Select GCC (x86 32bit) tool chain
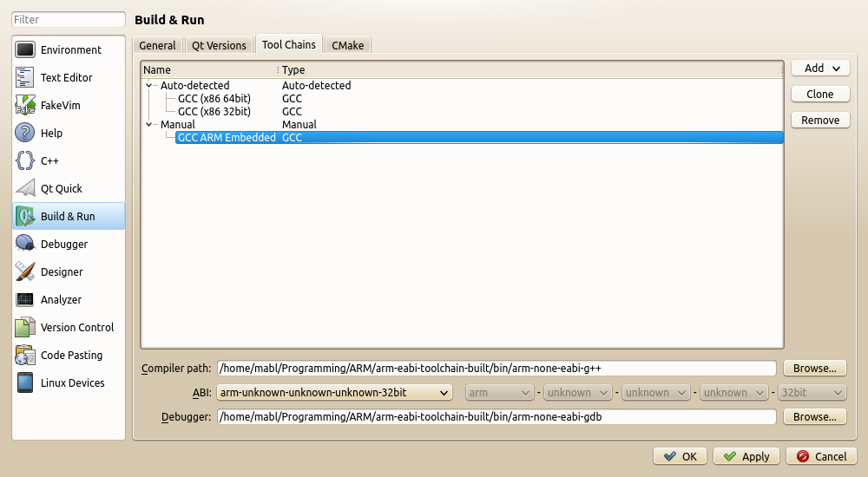The width and height of the screenshot is (868, 477). pos(214,111)
